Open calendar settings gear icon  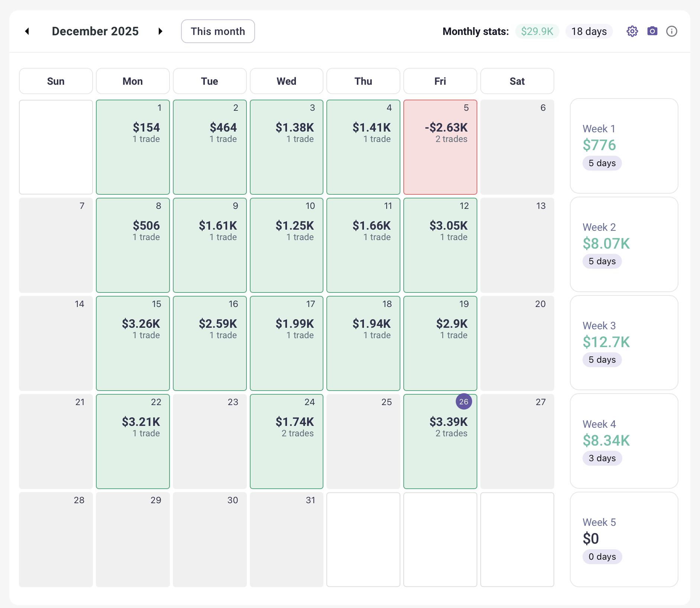click(x=632, y=31)
